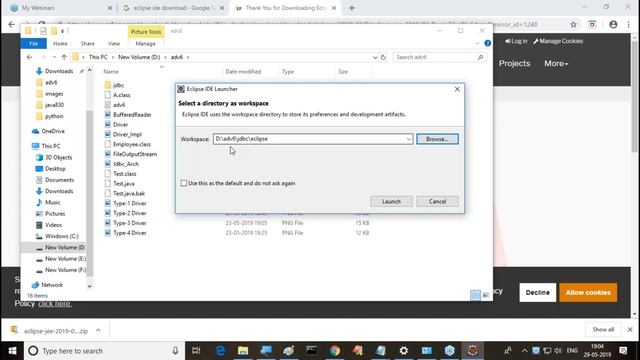Open Chrome profile account icon
Image resolution: width=640 pixels, height=360 pixels.
[613, 24]
